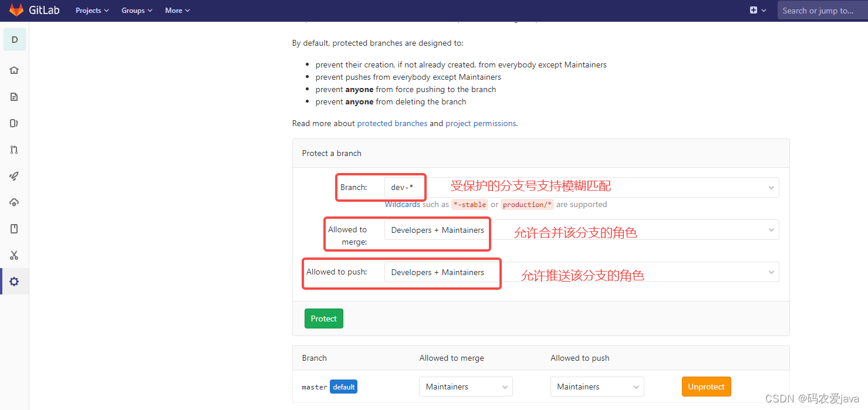The image size is (868, 410).
Task: Click the Branch column header in table
Action: [314, 358]
